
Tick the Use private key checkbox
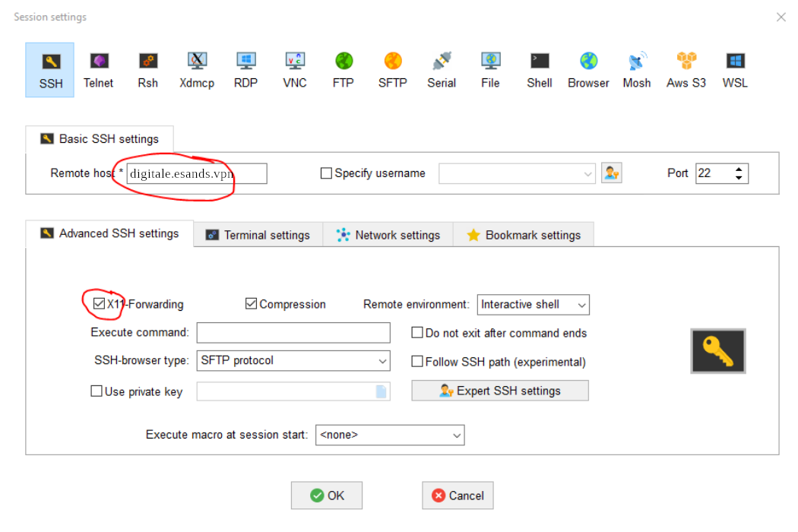click(x=97, y=391)
